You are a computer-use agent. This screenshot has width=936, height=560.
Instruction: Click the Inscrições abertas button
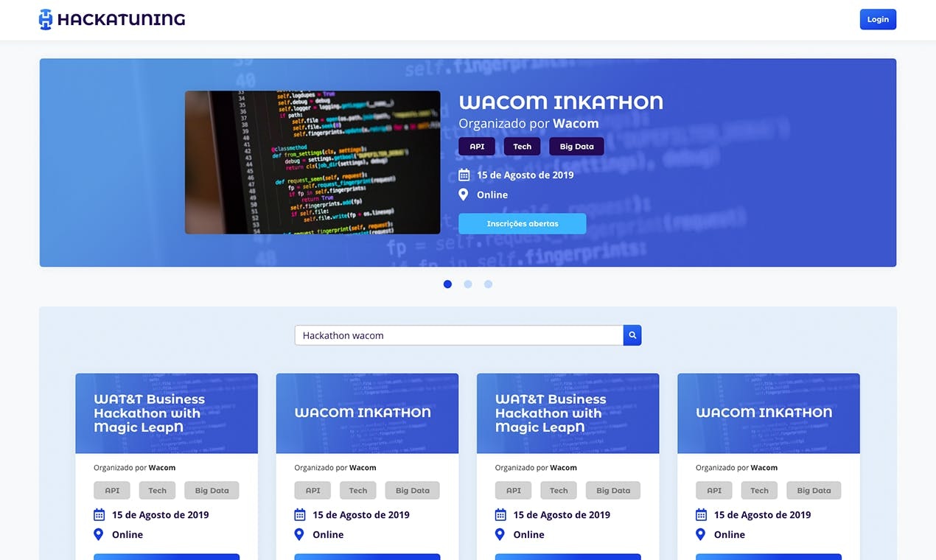523,223
